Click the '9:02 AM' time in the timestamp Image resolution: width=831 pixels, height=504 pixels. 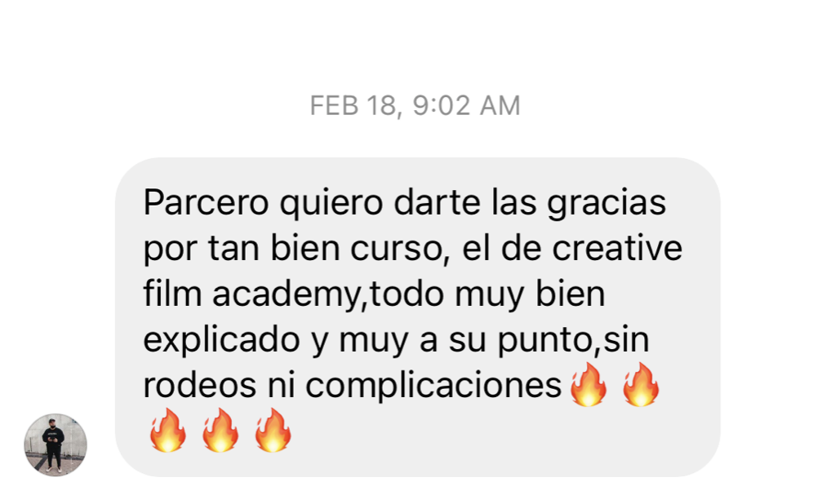[x=466, y=105]
